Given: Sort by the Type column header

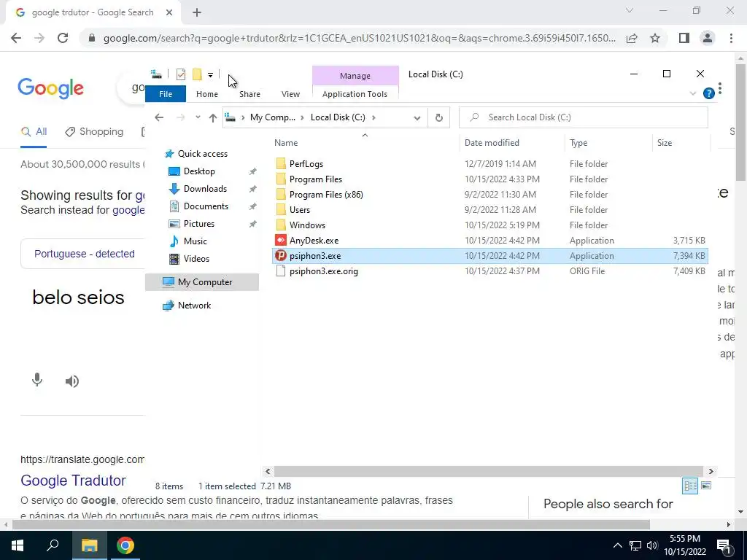Looking at the screenshot, I should [x=578, y=142].
